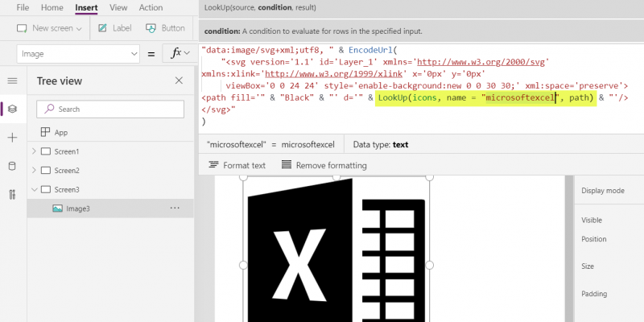Click the Padding property label
644x322 pixels.
[x=594, y=294]
